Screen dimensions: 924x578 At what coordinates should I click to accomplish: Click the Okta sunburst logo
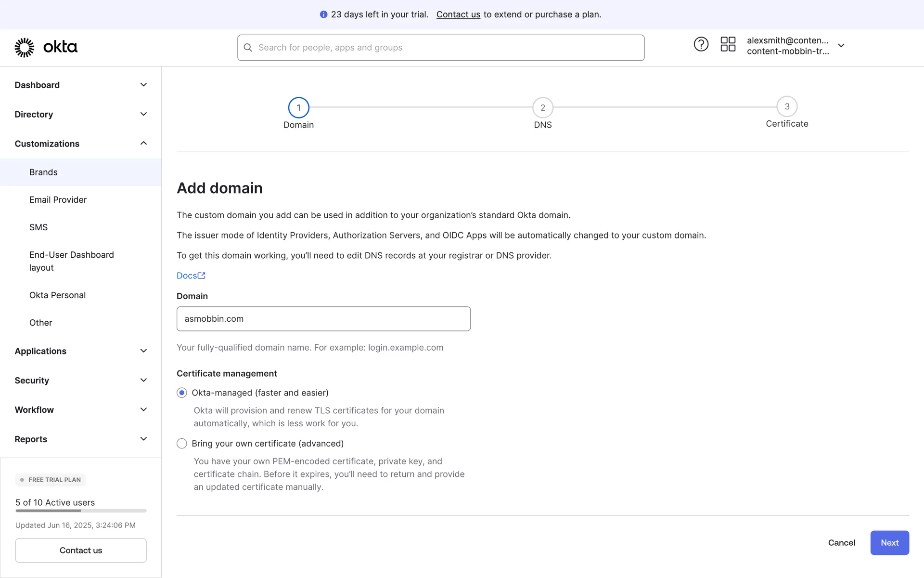(24, 47)
